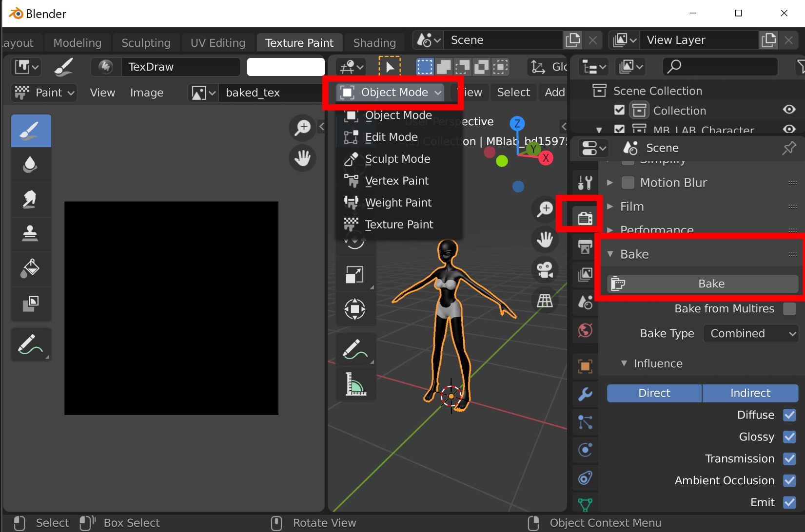Switch to the Shading workspace tab

point(374,42)
